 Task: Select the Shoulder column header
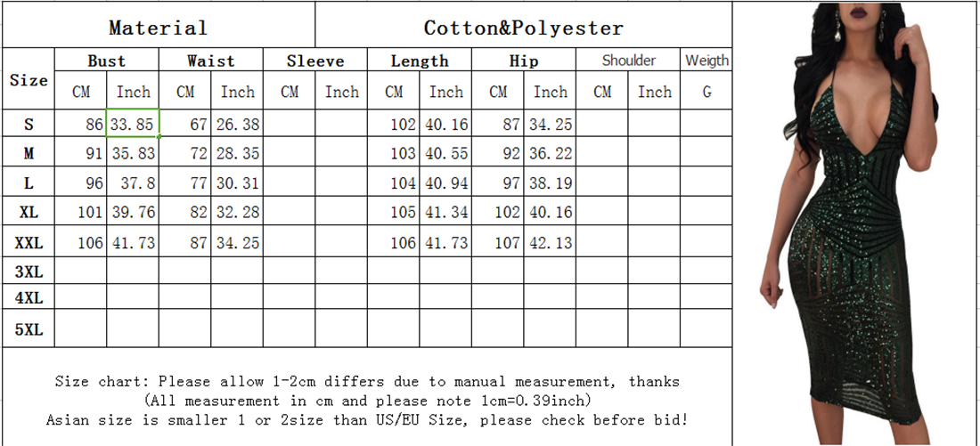[x=628, y=61]
